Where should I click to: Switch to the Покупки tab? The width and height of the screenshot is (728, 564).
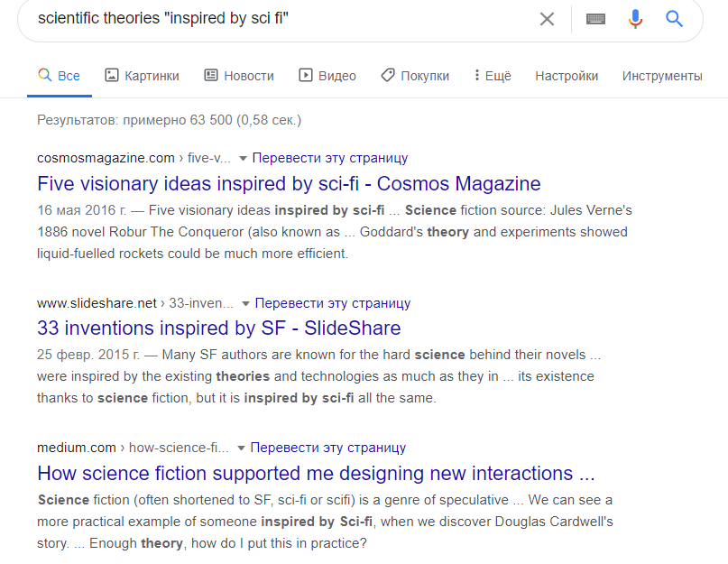[415, 75]
